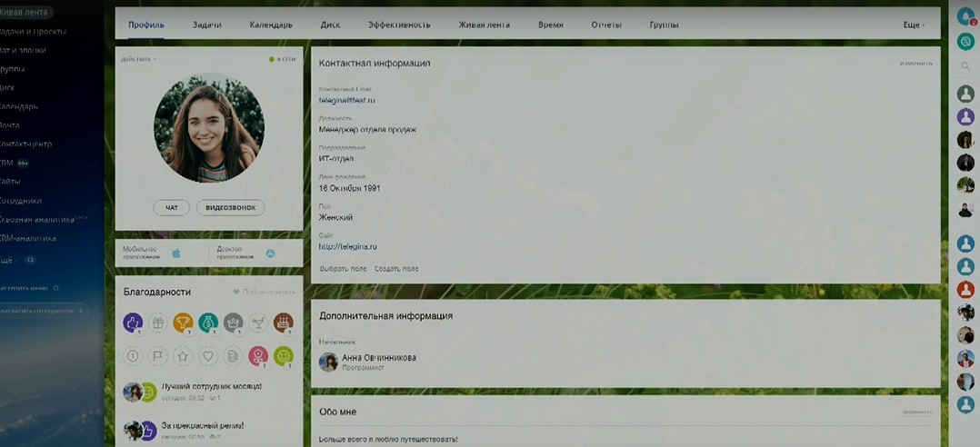Screen dimensions: 980x447
Task: Select the star gratitude badge
Action: click(183, 356)
